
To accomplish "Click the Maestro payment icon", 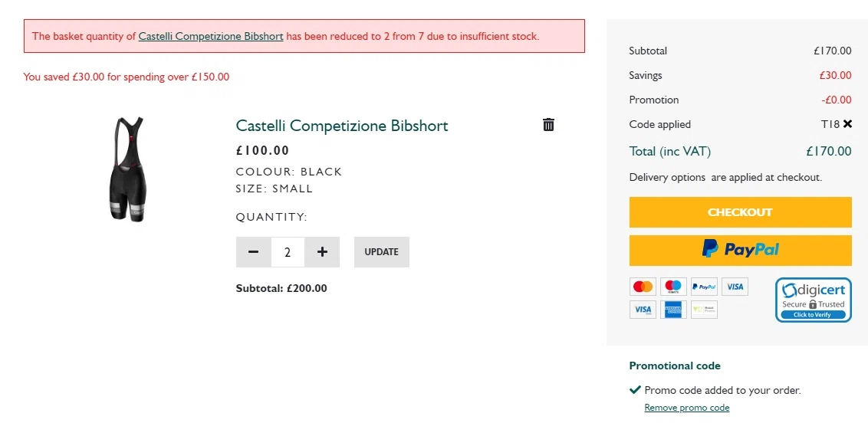I will (x=673, y=287).
